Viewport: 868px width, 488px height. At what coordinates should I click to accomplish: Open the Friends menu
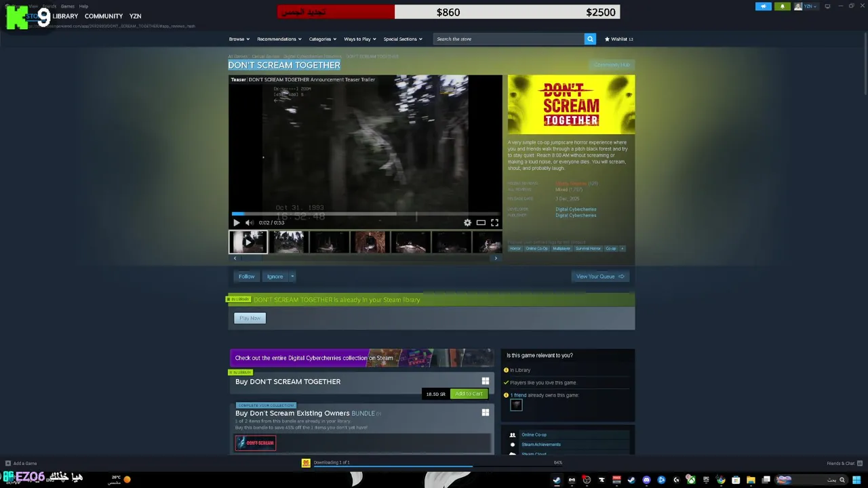point(49,6)
